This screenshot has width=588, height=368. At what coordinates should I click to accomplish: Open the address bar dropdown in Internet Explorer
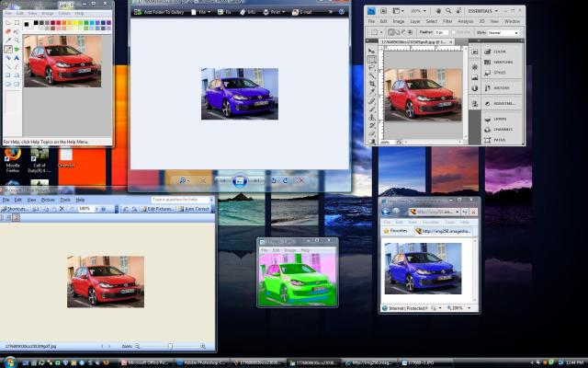click(458, 213)
